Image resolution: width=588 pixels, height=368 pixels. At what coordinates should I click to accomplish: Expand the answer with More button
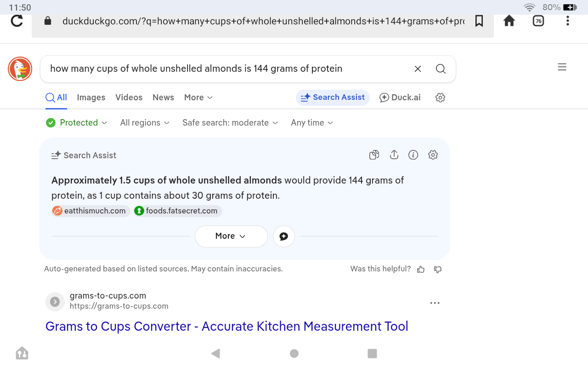point(231,236)
